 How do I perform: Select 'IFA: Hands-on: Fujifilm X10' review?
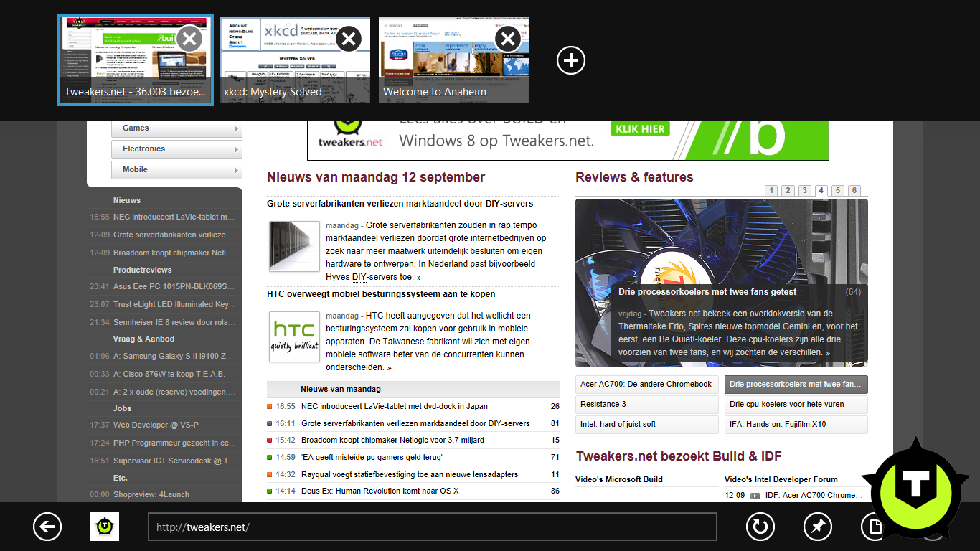click(796, 425)
